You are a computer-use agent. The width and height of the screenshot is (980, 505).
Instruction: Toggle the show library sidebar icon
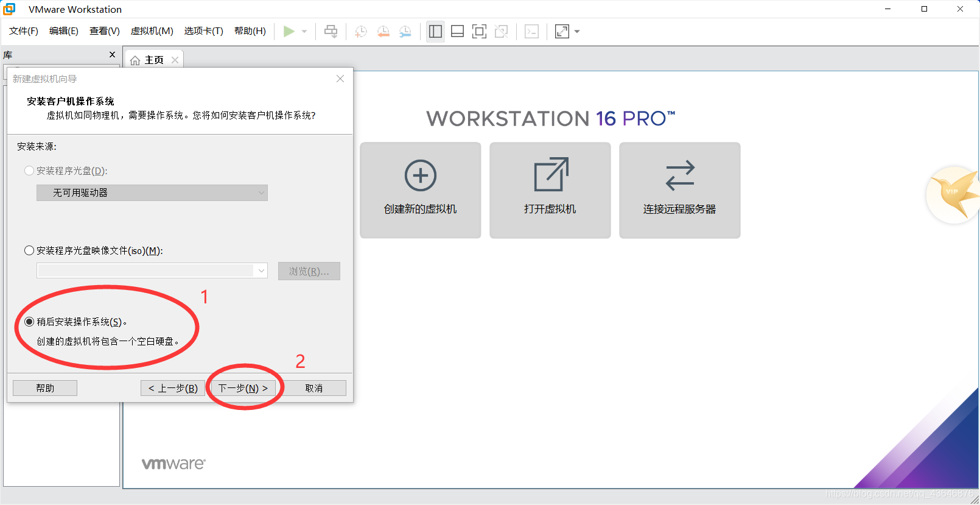[435, 31]
